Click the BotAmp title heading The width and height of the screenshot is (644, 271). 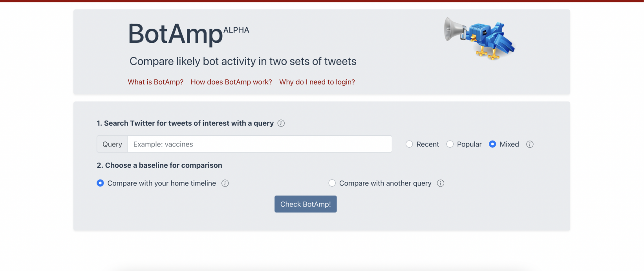(175, 34)
